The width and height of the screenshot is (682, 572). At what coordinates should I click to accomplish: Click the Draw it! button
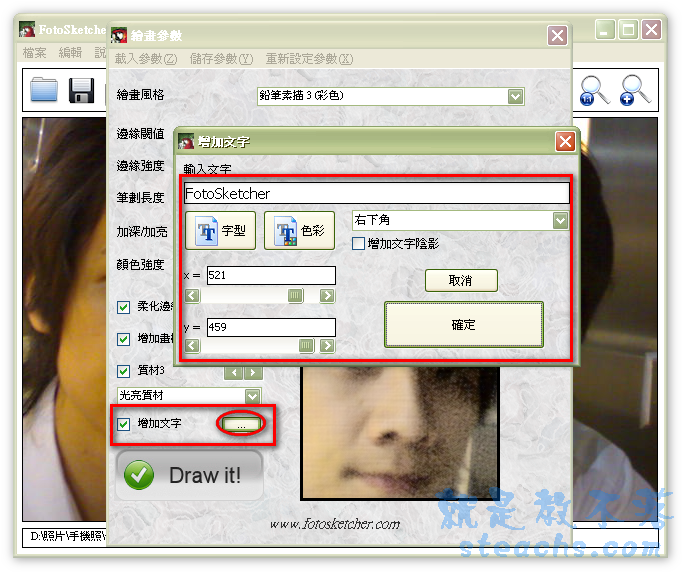(x=189, y=475)
